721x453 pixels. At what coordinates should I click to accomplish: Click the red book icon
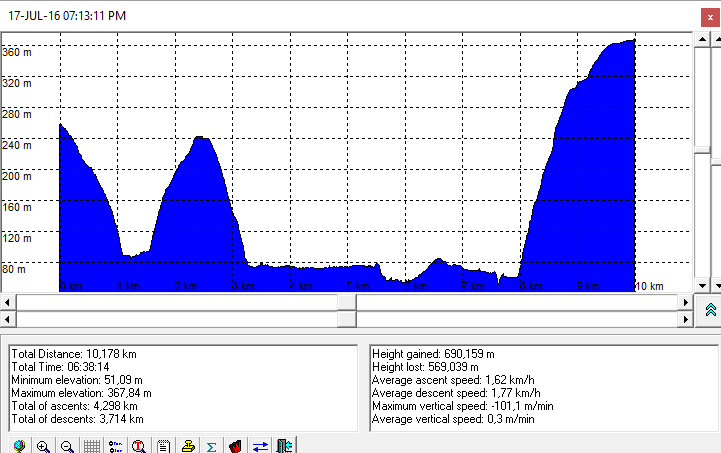(x=236, y=445)
